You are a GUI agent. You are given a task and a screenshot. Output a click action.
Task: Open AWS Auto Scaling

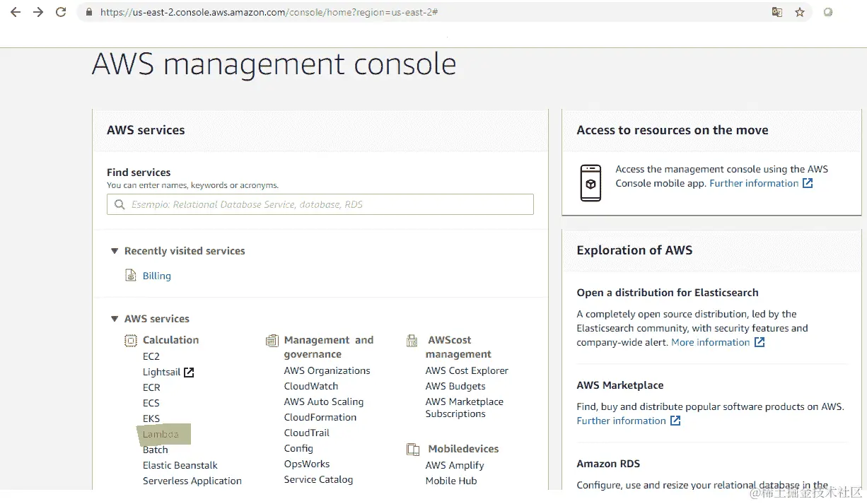coord(324,402)
